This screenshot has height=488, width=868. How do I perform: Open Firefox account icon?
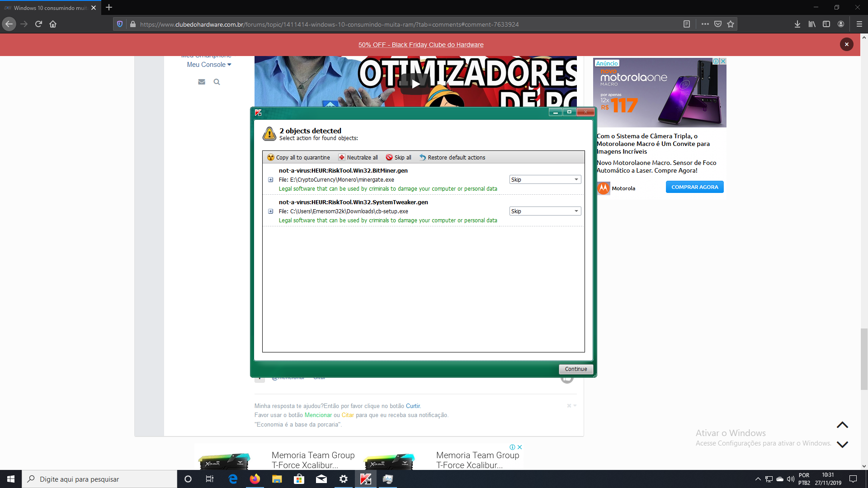click(841, 24)
